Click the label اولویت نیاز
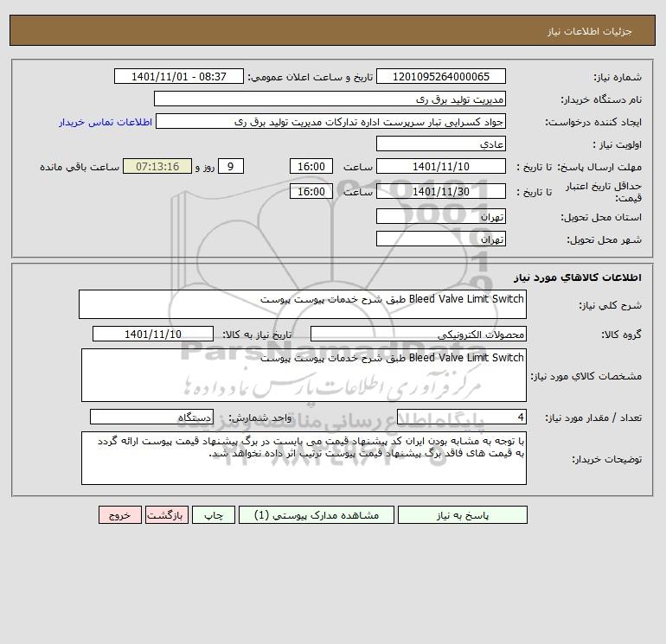The width and height of the screenshot is (666, 644). click(618, 144)
